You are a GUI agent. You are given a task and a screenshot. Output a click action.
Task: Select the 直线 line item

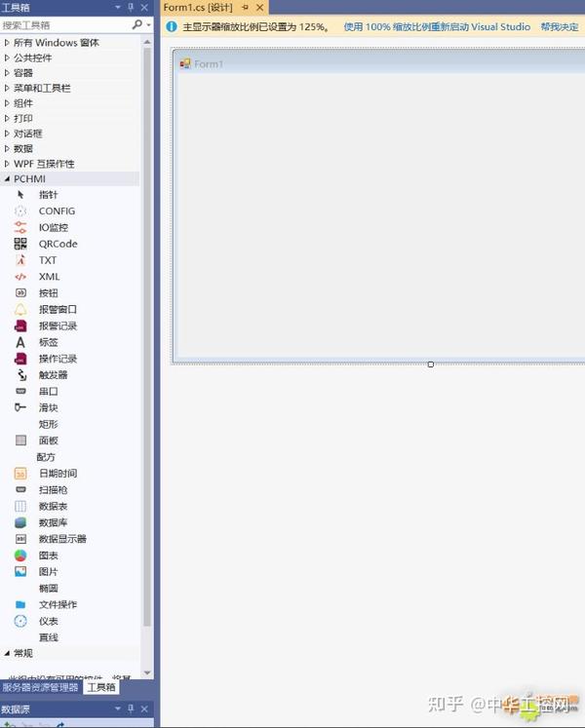click(x=49, y=637)
